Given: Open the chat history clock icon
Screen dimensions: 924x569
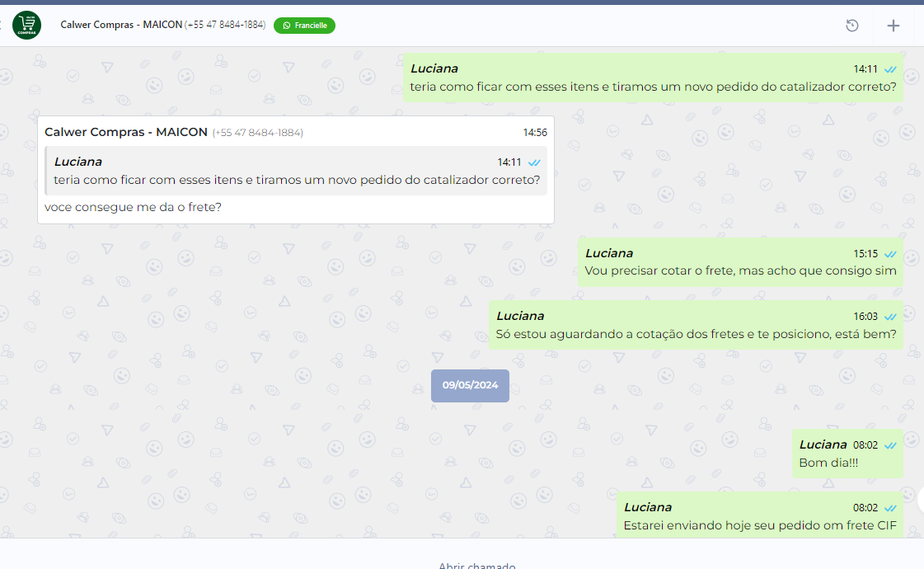Looking at the screenshot, I should (x=852, y=26).
